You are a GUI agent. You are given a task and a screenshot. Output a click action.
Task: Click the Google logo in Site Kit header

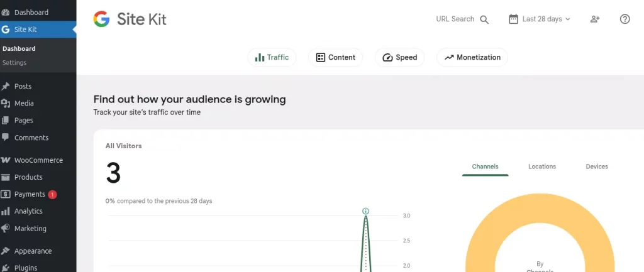tap(101, 19)
